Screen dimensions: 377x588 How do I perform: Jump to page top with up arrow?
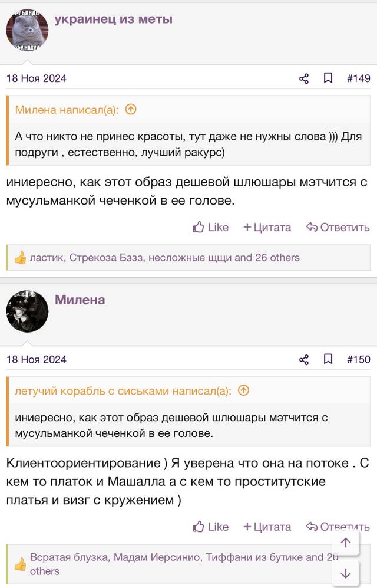(x=346, y=543)
